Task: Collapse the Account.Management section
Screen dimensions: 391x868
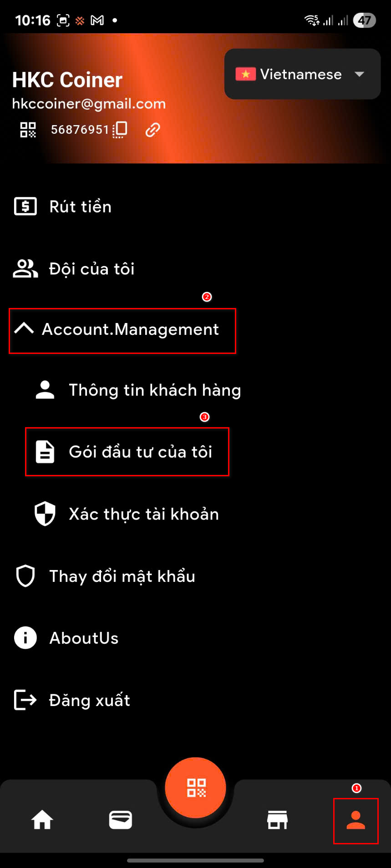Action: [122, 330]
